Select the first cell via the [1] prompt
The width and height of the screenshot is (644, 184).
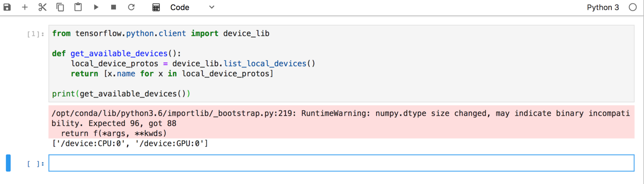coord(35,34)
